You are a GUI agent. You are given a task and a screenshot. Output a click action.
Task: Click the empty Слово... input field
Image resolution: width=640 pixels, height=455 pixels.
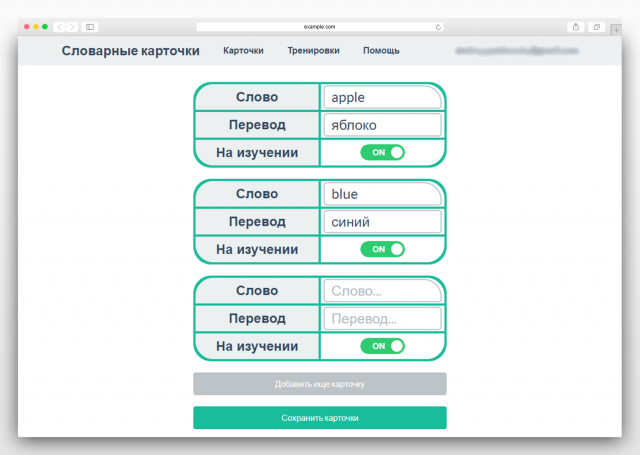(x=382, y=291)
